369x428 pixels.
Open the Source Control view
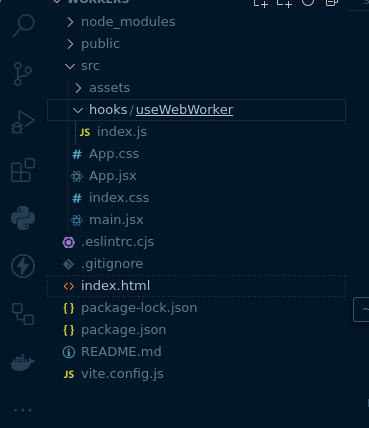23,74
